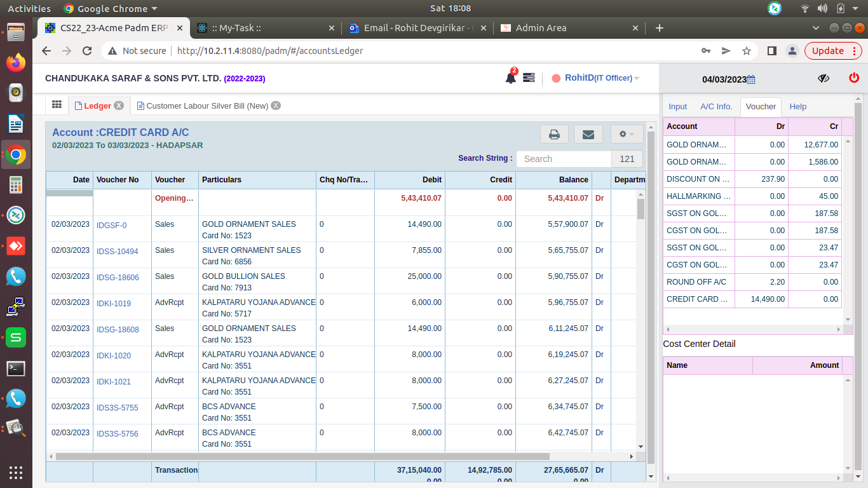Open the notifications bell
The image size is (868, 488).
[x=511, y=78]
